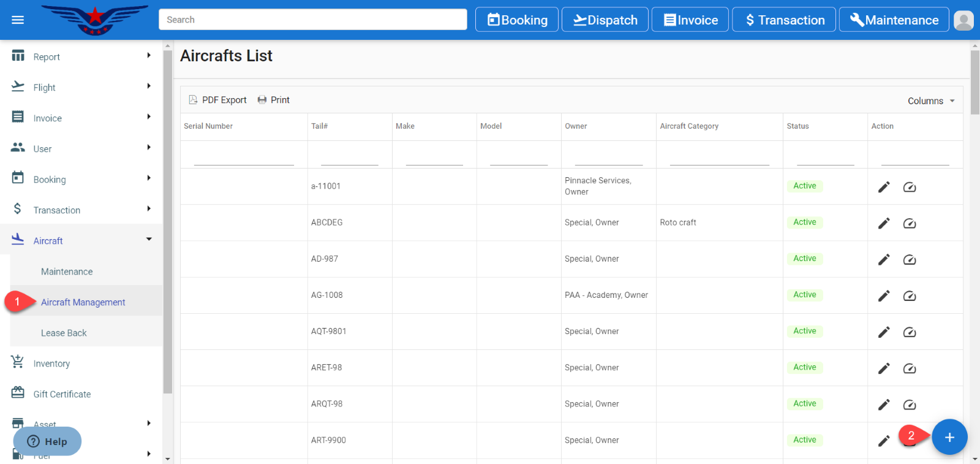Image resolution: width=980 pixels, height=464 pixels.
Task: Click the PDF Export button
Action: point(218,100)
